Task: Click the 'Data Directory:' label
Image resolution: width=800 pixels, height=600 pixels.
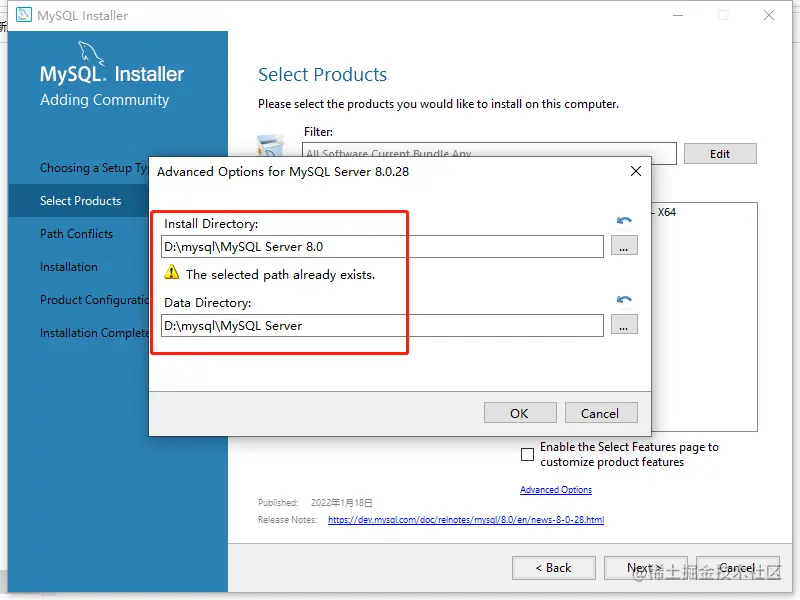Action: 208,303
